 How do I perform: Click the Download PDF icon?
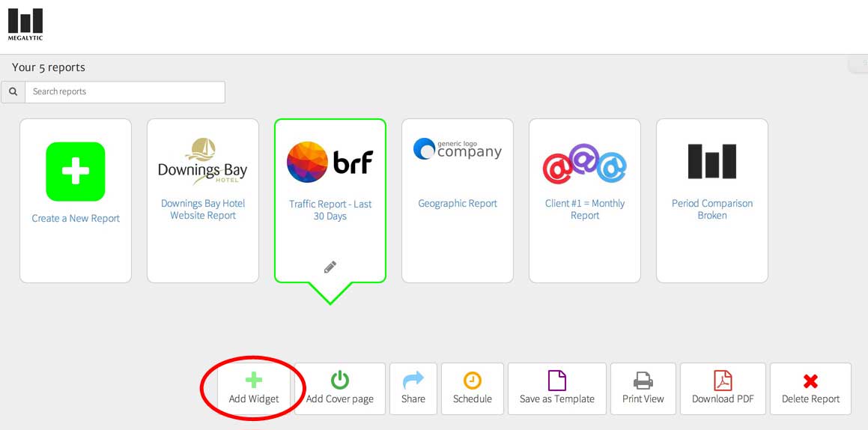(x=723, y=381)
